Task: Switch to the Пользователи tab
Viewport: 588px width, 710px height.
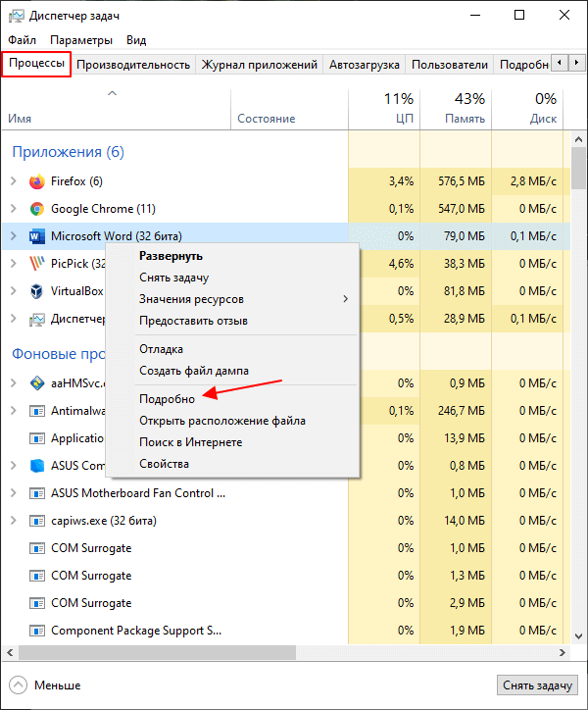Action: [x=450, y=65]
